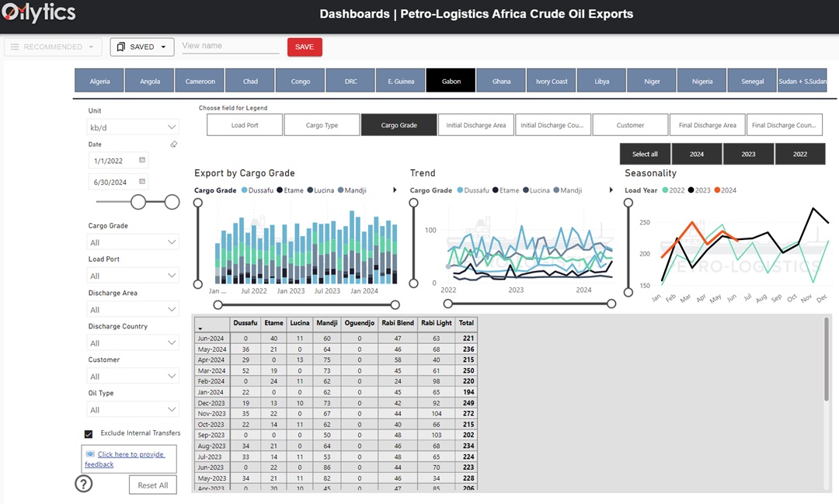The height and width of the screenshot is (504, 839).
Task: Open the Load Port filter dropdown
Action: [x=132, y=276]
